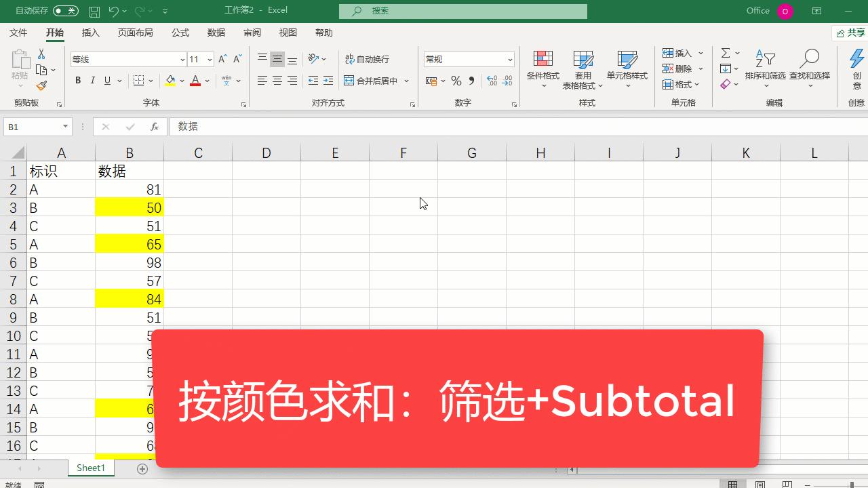Open Cell Styles (单元格样式) menu
The image size is (868, 488).
[627, 69]
